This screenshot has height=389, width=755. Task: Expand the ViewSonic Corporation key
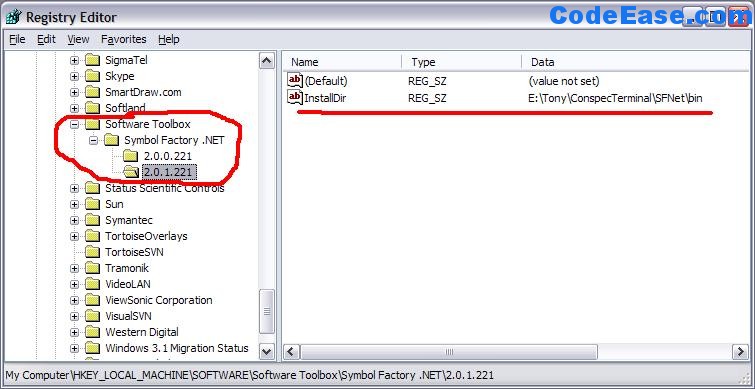(74, 300)
